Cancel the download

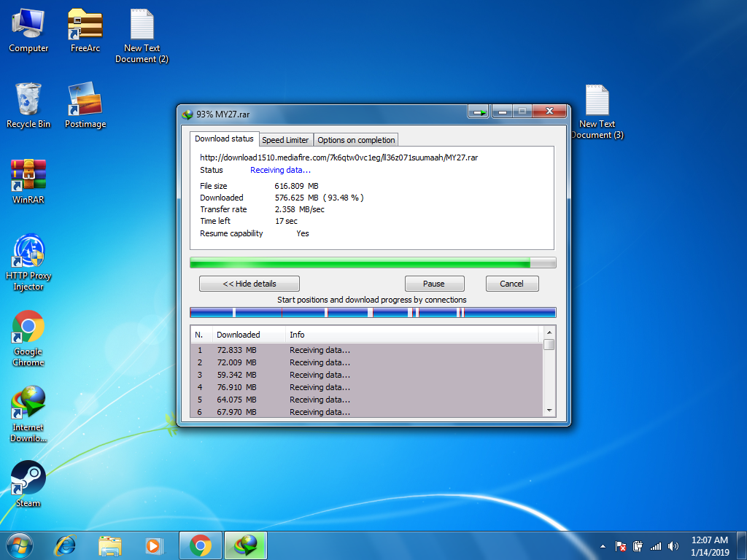512,284
